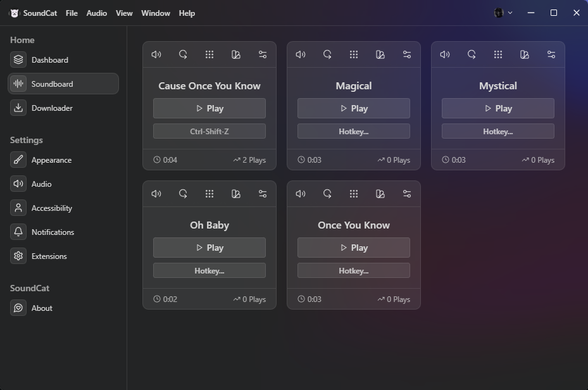Screen dimensions: 588x390
Task: Open the View menu
Action: tap(124, 13)
